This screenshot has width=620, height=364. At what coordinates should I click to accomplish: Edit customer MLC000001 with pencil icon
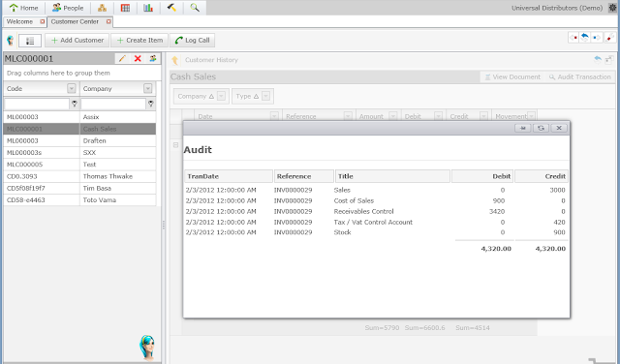[123, 58]
